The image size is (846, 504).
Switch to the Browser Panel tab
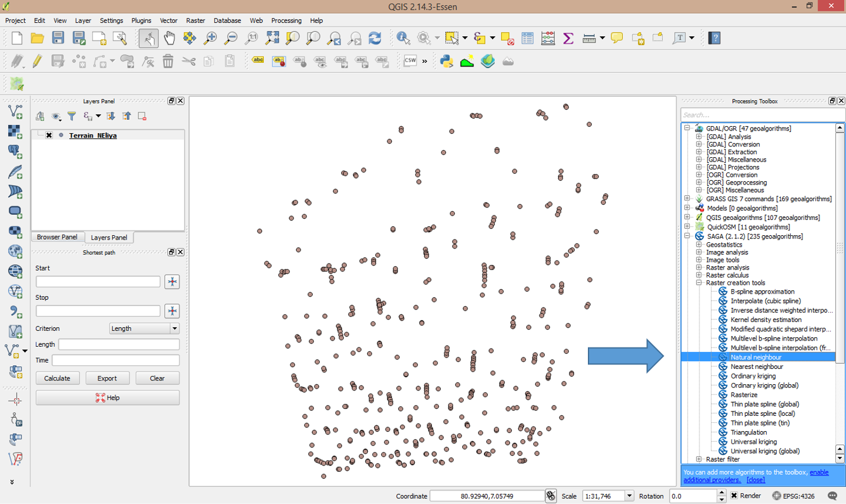pyautogui.click(x=57, y=236)
